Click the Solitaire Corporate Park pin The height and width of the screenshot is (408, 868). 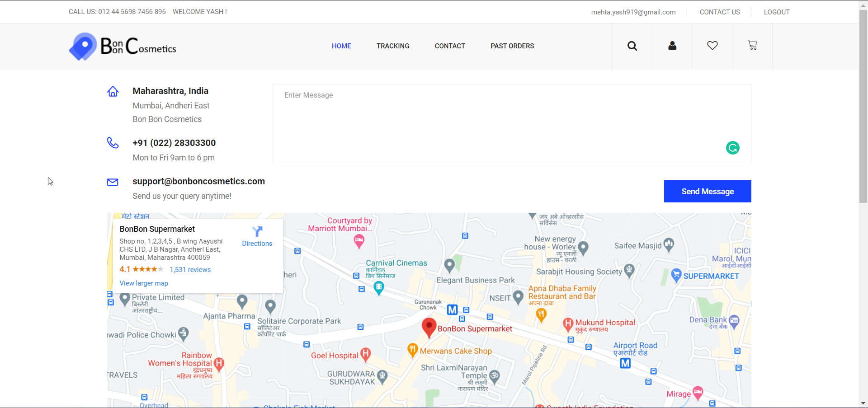click(x=270, y=307)
